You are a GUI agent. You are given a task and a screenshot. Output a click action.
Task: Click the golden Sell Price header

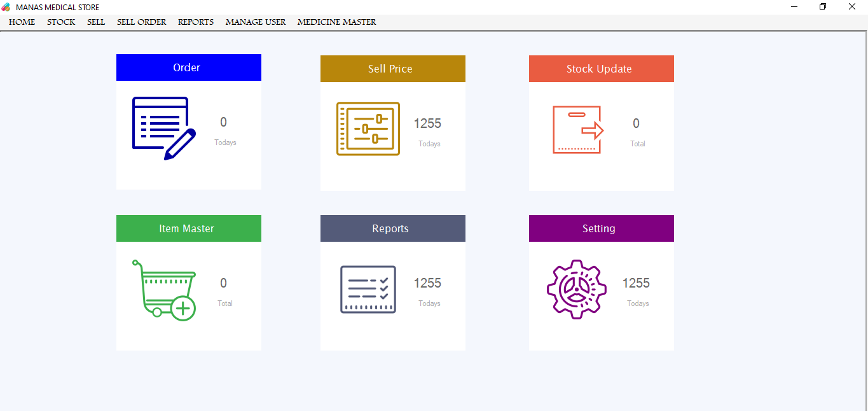(x=392, y=69)
